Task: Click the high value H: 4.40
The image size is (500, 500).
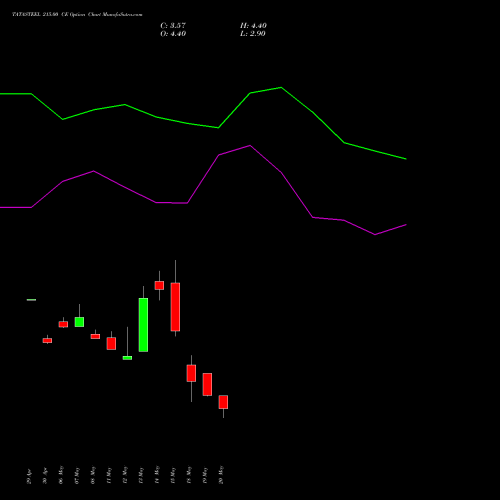Action: point(253,26)
